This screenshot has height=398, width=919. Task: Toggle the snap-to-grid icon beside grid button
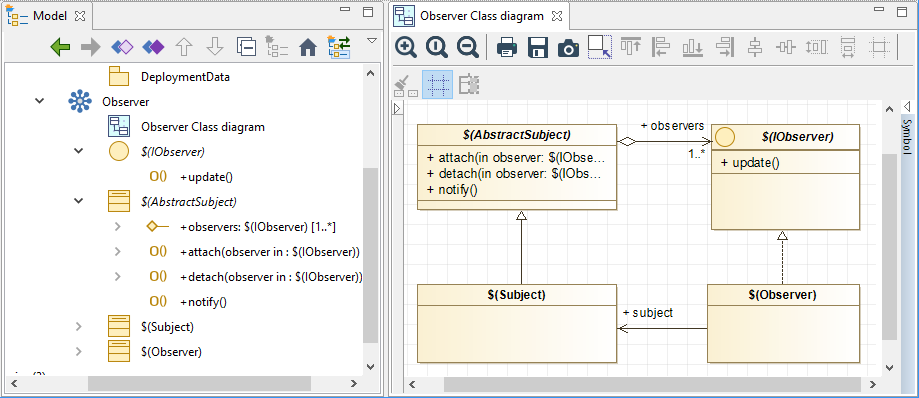(469, 85)
